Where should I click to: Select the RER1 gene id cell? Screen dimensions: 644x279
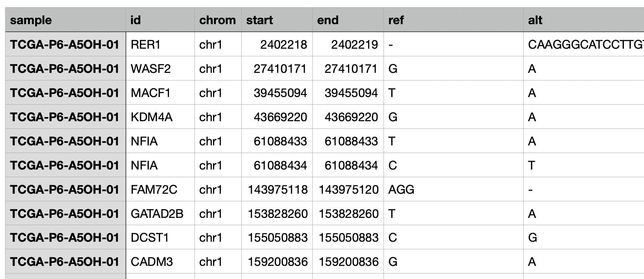click(160, 45)
